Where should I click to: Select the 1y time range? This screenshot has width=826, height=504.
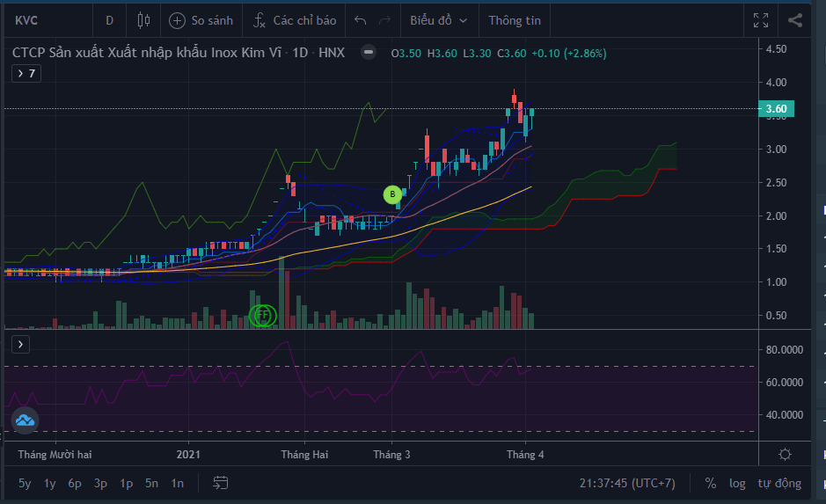pos(50,483)
